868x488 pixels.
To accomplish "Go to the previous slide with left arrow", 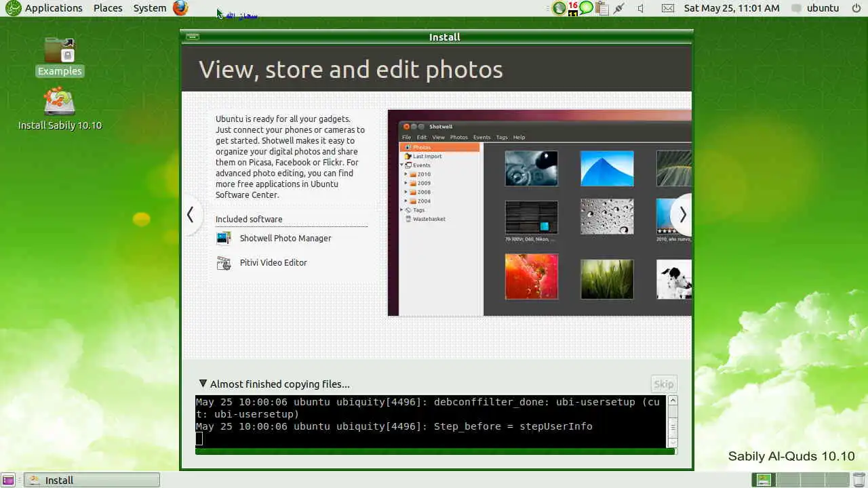I will pyautogui.click(x=191, y=215).
